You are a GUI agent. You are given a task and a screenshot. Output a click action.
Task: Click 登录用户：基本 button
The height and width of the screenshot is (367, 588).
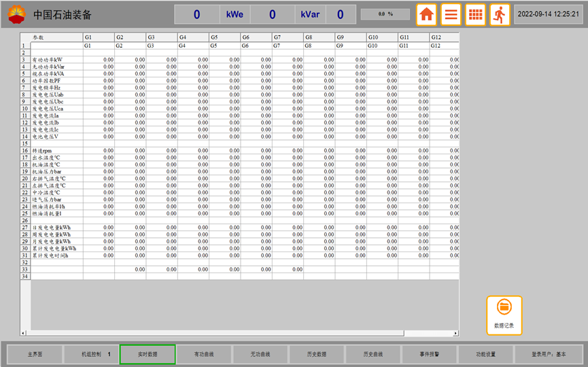coord(549,354)
